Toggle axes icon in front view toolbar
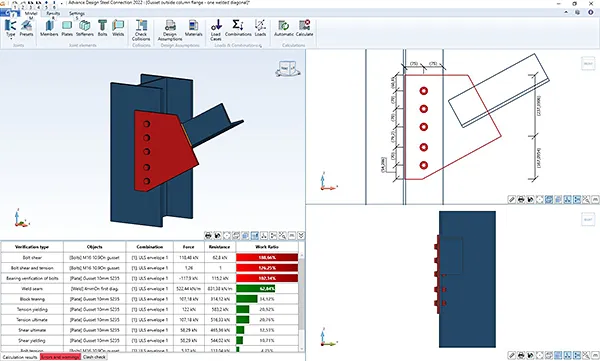The width and height of the screenshot is (600, 361). (567, 199)
